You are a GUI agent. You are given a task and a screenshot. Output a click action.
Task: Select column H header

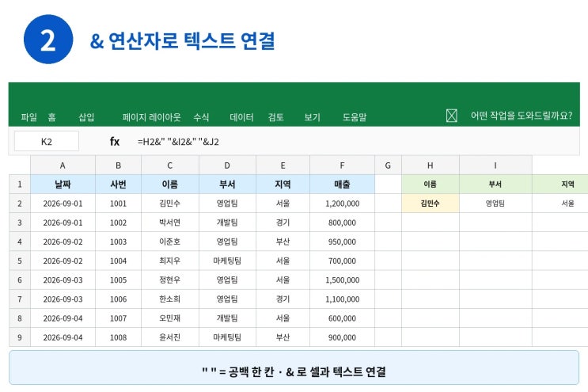click(x=431, y=166)
